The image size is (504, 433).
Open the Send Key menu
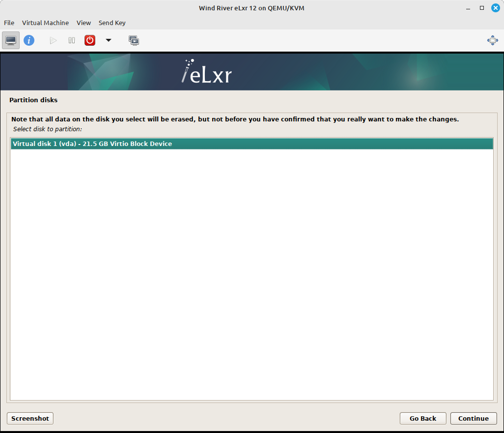[112, 23]
